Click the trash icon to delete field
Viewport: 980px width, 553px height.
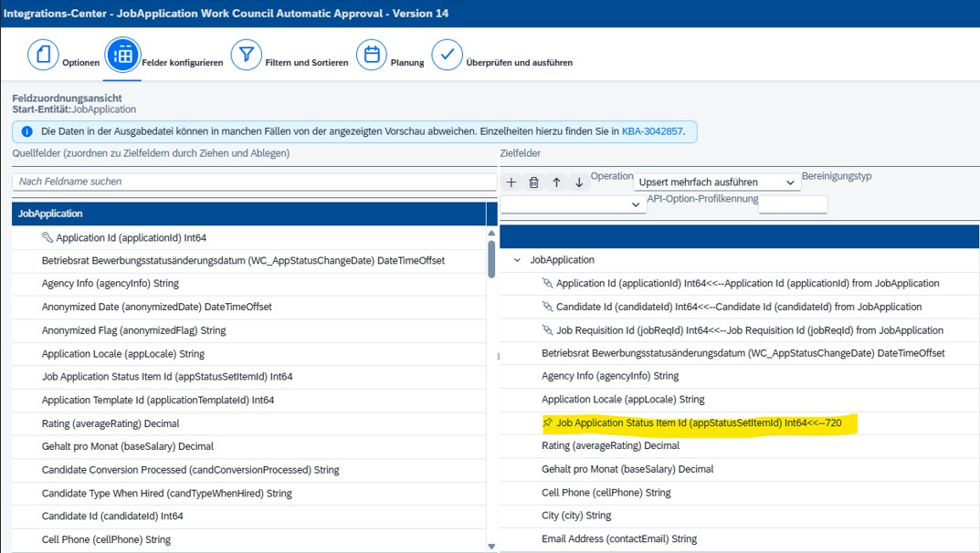[x=534, y=183]
